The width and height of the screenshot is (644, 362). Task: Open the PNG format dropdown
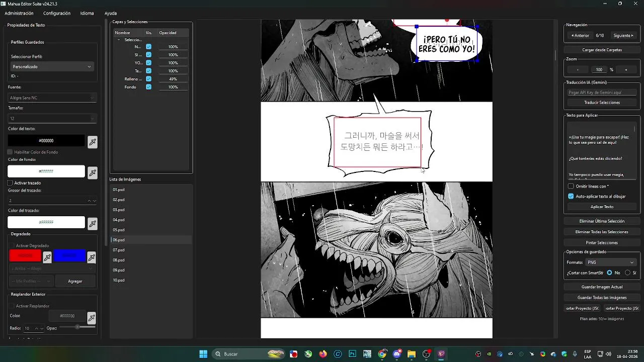(611, 262)
